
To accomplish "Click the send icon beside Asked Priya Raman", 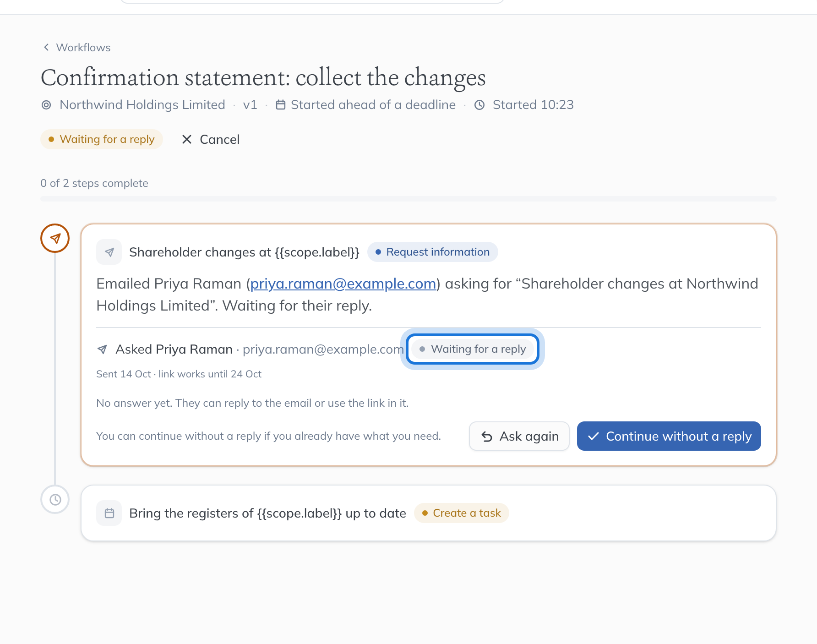I will pos(102,349).
